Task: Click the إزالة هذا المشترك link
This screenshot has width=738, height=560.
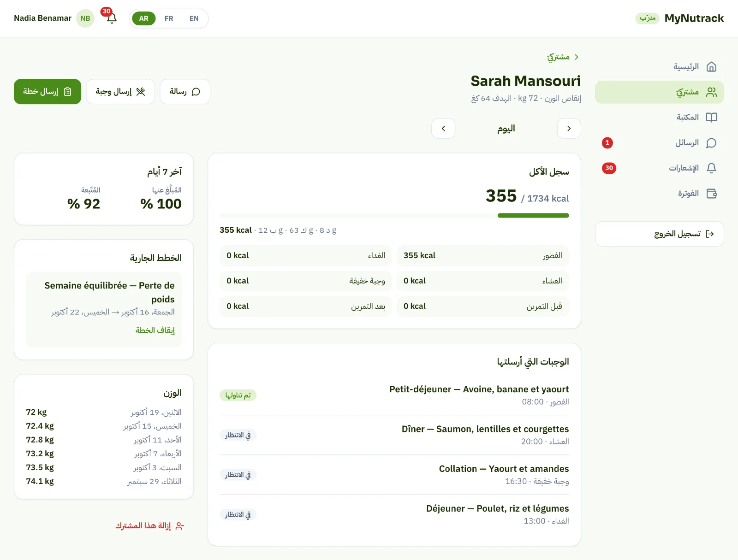Action: point(150,526)
